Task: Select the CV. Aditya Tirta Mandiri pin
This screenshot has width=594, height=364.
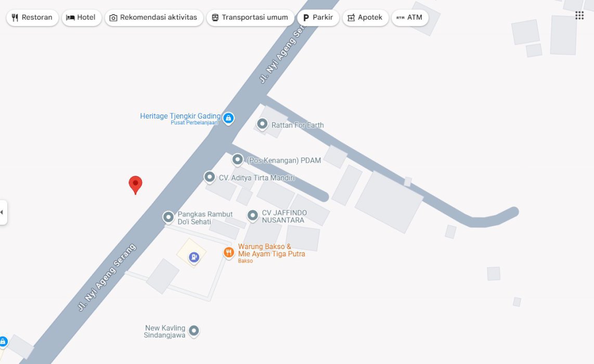Action: pos(209,177)
